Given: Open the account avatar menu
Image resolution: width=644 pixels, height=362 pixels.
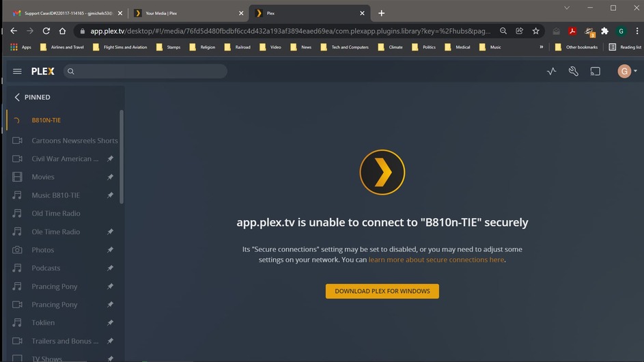Looking at the screenshot, I should tap(627, 71).
